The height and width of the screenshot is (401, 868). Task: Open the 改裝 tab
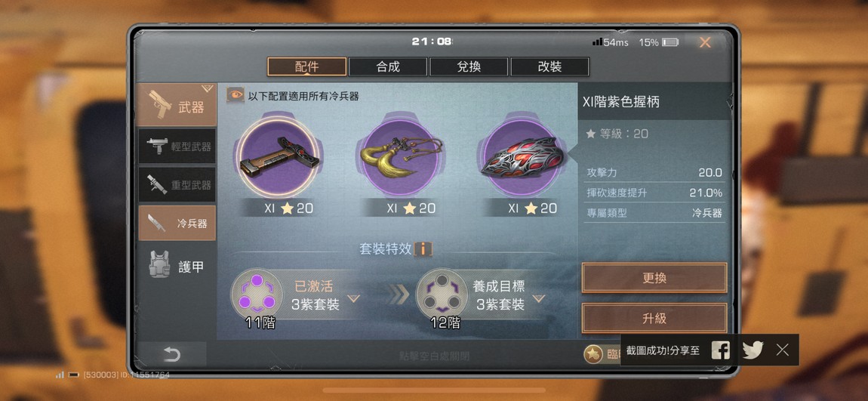(x=549, y=67)
